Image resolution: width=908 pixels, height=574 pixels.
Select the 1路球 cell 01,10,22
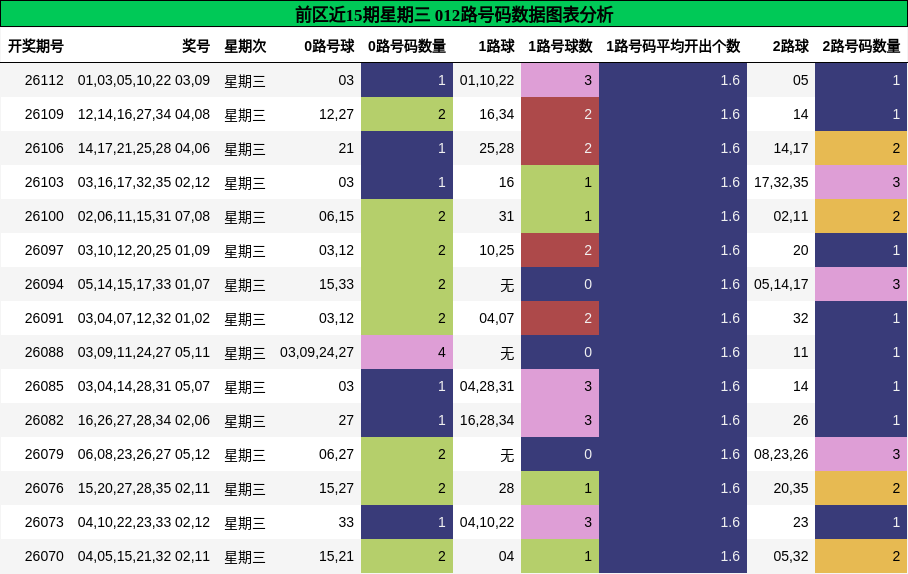(x=487, y=81)
